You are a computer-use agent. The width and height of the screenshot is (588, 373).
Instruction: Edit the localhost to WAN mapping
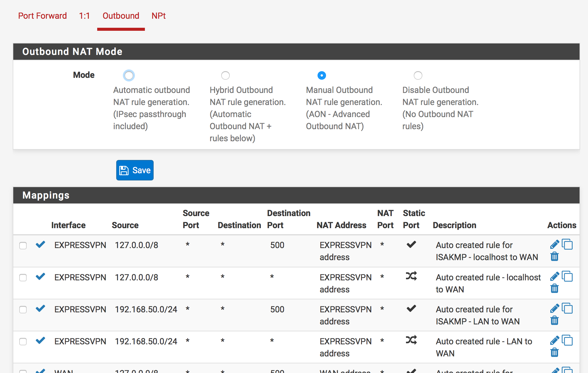pyautogui.click(x=554, y=276)
